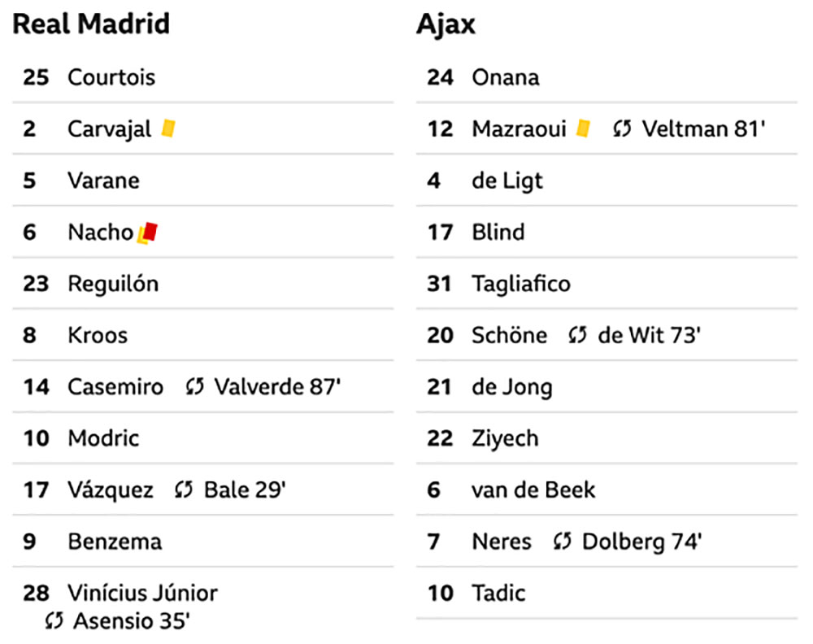
Task: Click Nacho's red card icon
Action: click(x=148, y=233)
